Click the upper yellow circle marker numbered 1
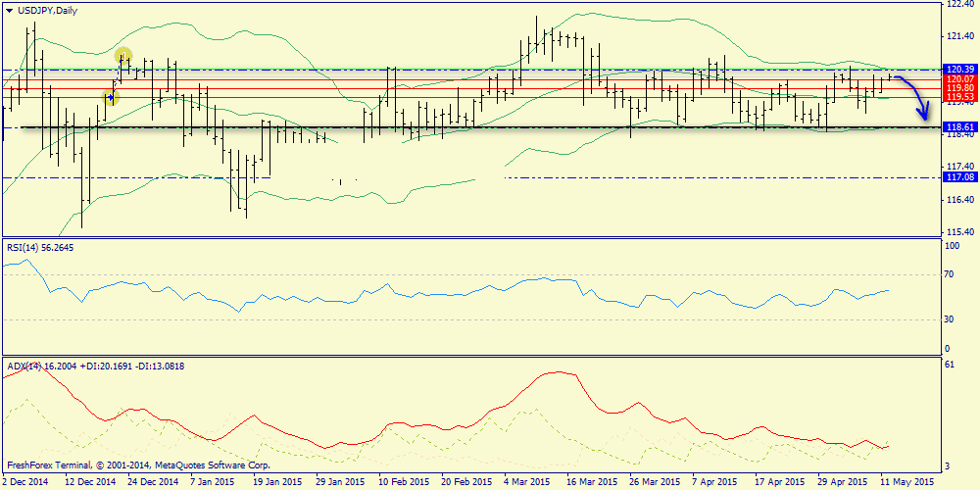This screenshot has width=980, height=490. click(123, 56)
